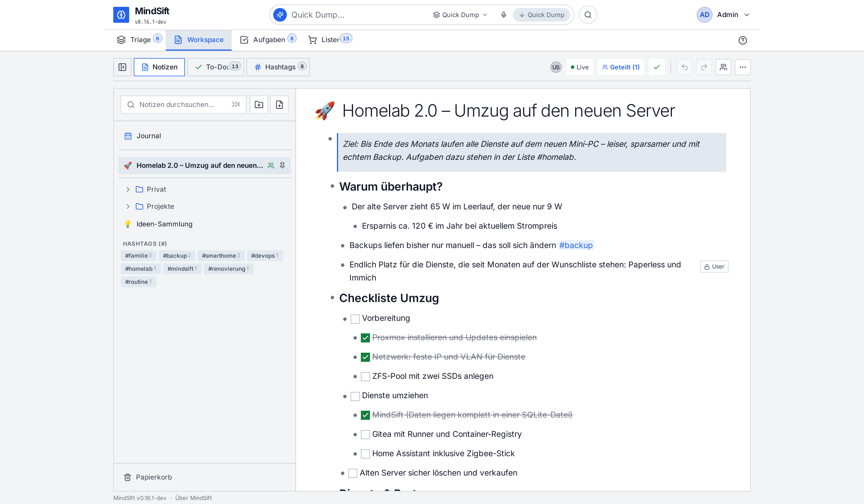Select the Hashtags sub-tab

tap(278, 67)
